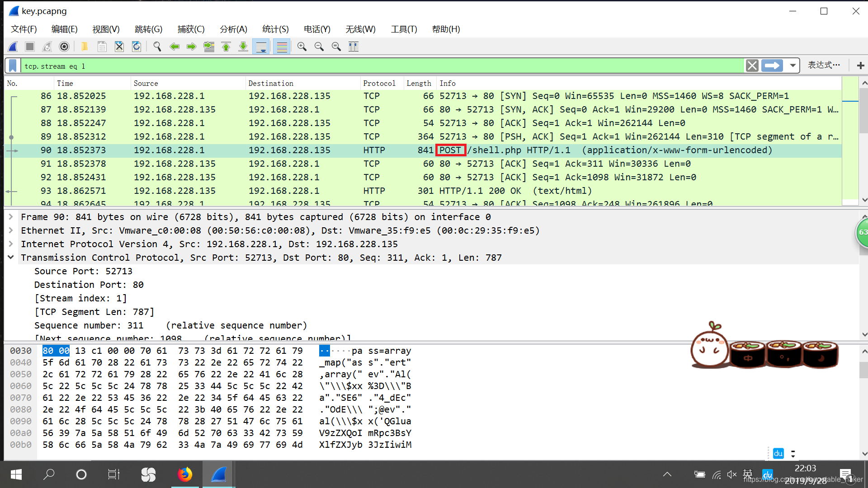Open capture options gear icon
868x488 pixels.
pyautogui.click(x=64, y=47)
